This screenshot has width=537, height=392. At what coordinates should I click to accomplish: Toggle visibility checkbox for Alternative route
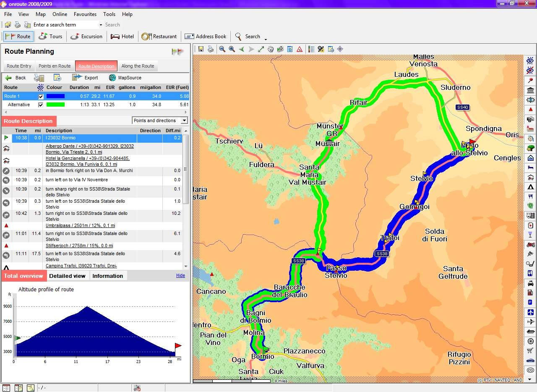pos(41,105)
